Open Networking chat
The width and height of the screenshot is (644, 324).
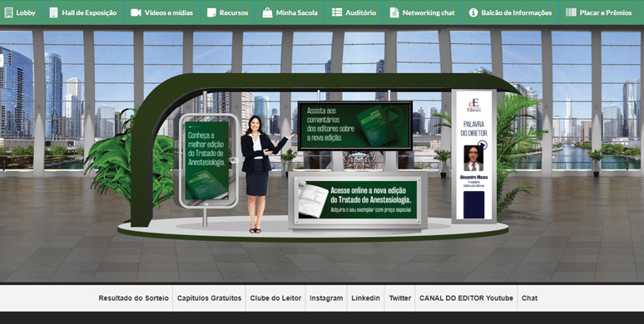[423, 12]
